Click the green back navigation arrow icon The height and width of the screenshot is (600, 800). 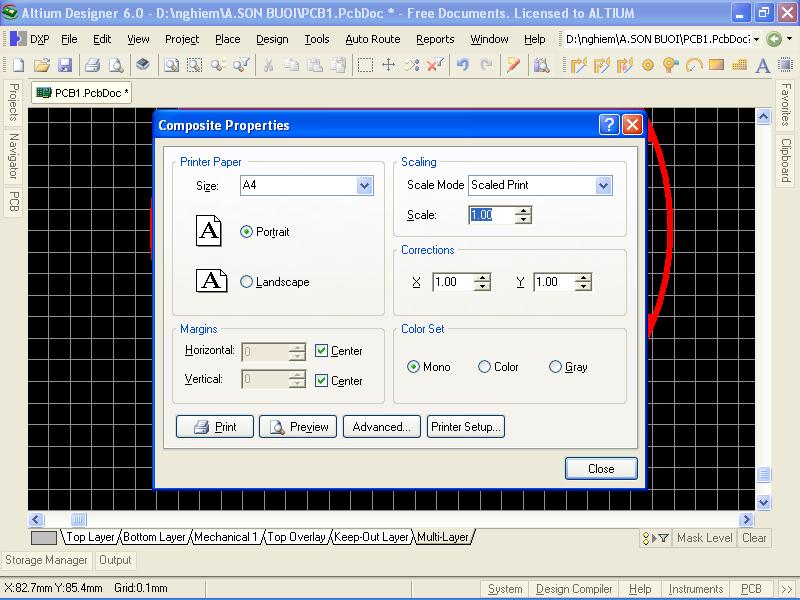(774, 39)
